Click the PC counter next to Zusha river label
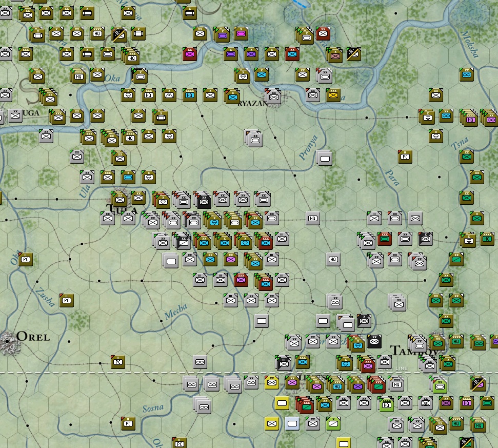 point(67,300)
